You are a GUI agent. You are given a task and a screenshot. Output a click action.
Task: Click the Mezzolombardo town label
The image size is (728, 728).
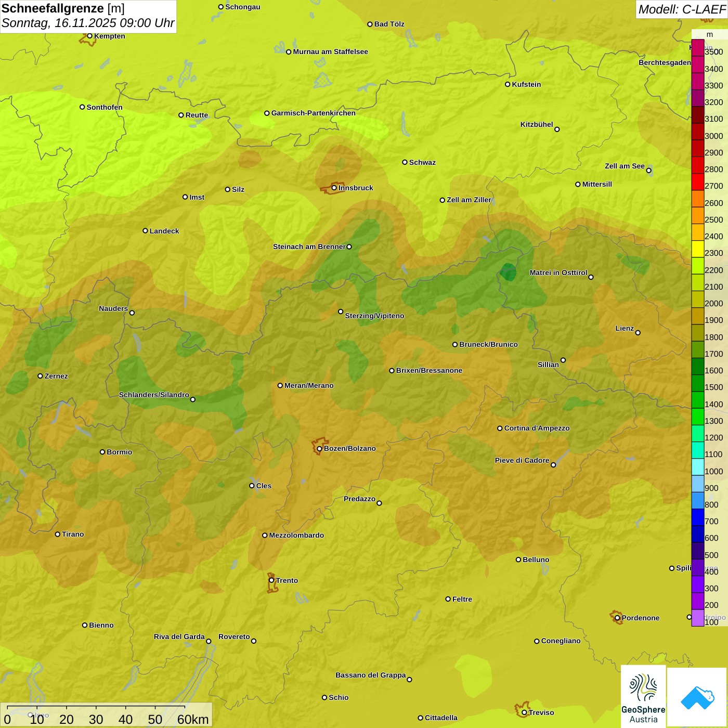coord(296,535)
